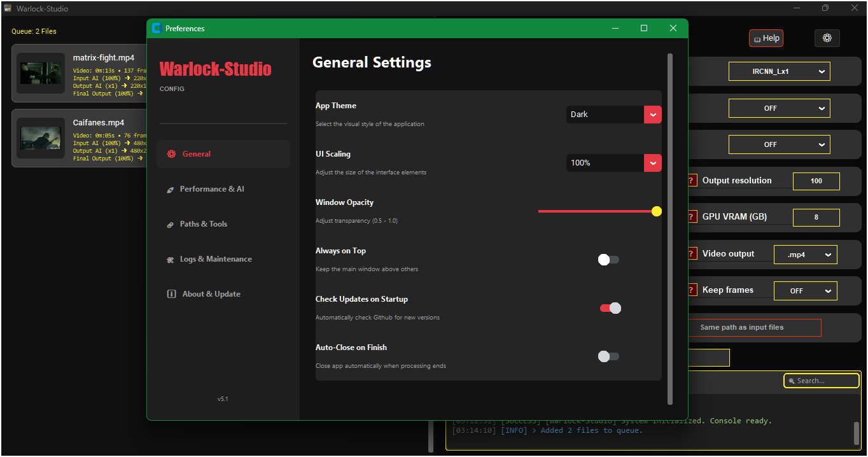The image size is (868, 457).
Task: Click the help icon for Video output
Action: [x=692, y=254]
